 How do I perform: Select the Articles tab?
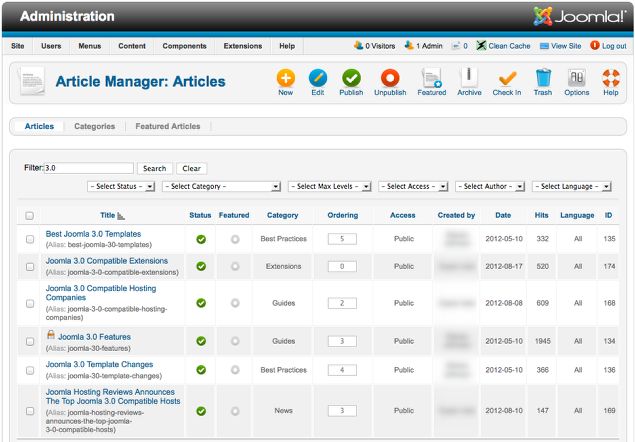(x=39, y=126)
